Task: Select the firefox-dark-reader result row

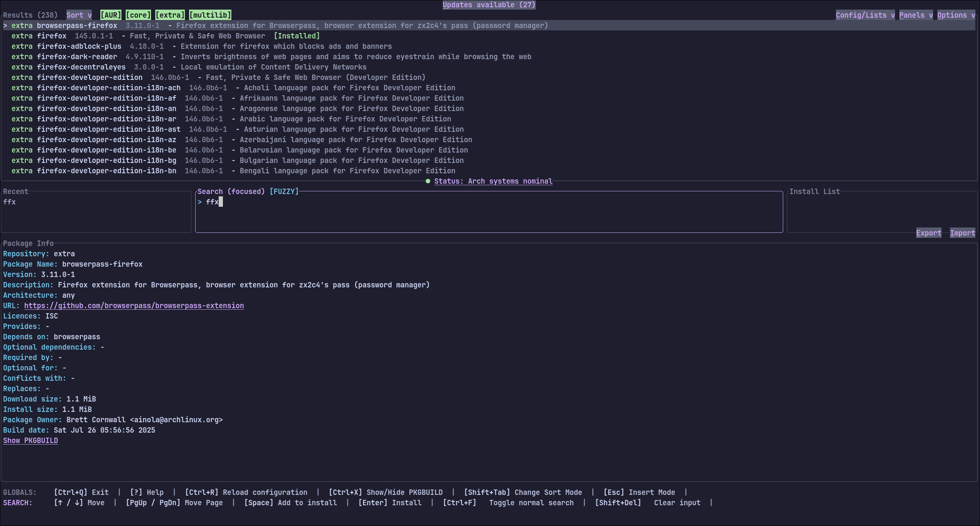Action: point(154,56)
